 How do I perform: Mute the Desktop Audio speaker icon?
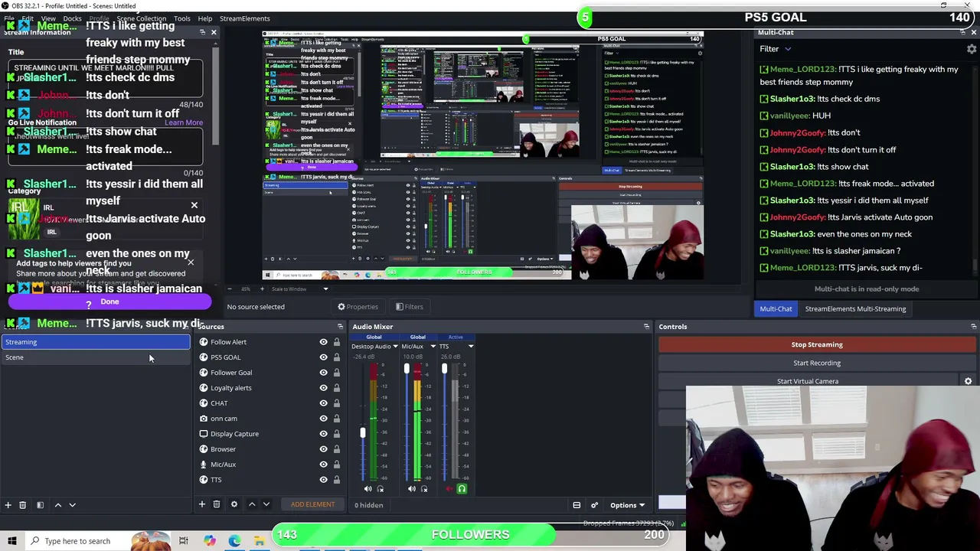coord(368,489)
